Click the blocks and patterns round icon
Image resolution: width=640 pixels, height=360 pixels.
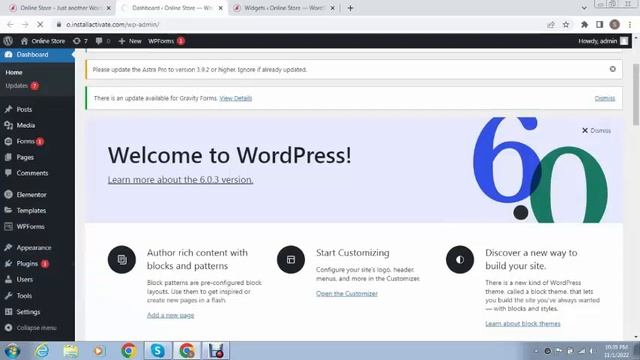click(122, 260)
